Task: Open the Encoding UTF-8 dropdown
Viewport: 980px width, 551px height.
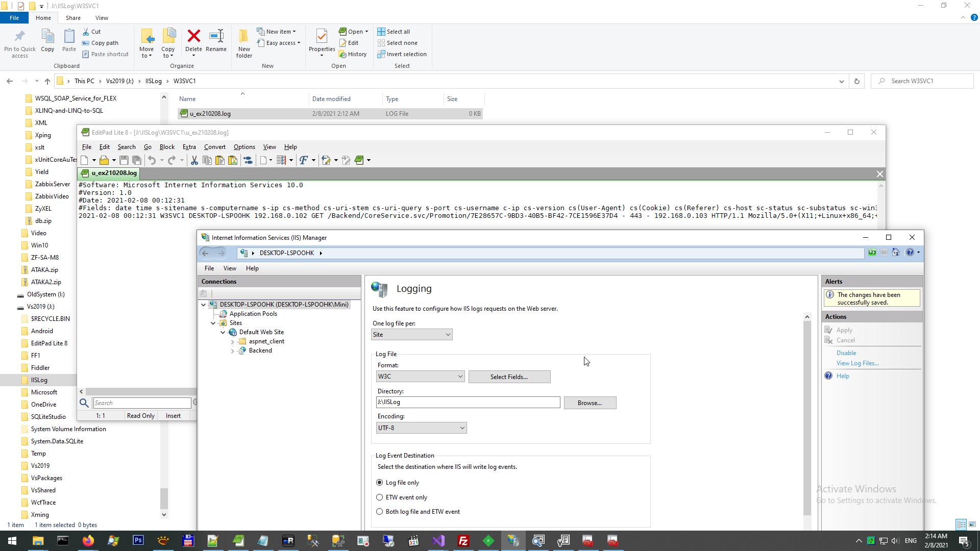Action: [421, 428]
